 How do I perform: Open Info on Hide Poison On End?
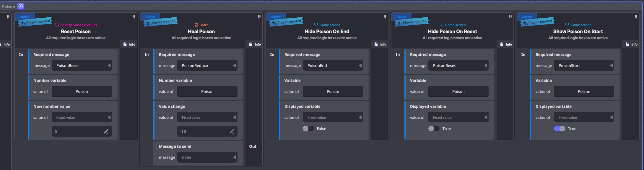[x=380, y=44]
